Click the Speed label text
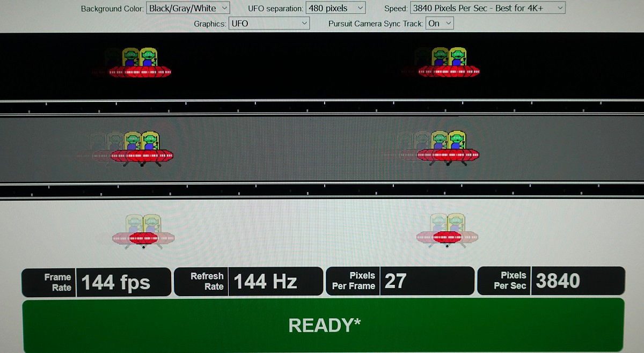This screenshot has height=353, width=644. click(x=396, y=9)
